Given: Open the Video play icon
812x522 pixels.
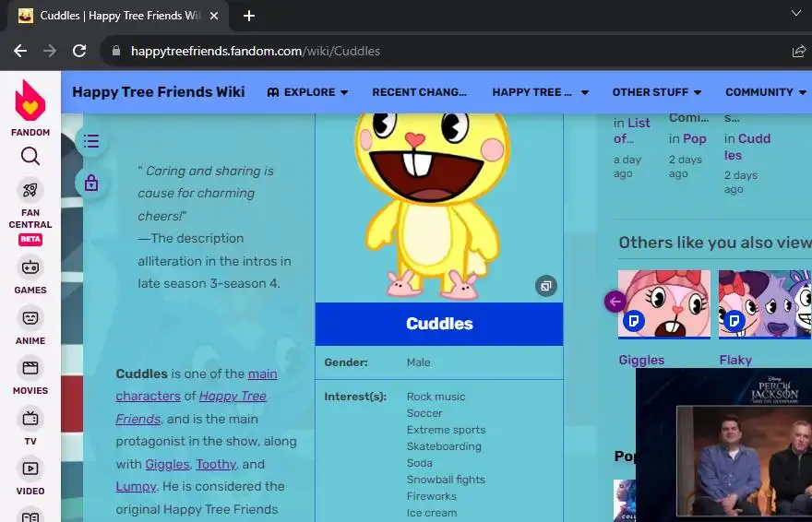Looking at the screenshot, I should tap(30, 469).
